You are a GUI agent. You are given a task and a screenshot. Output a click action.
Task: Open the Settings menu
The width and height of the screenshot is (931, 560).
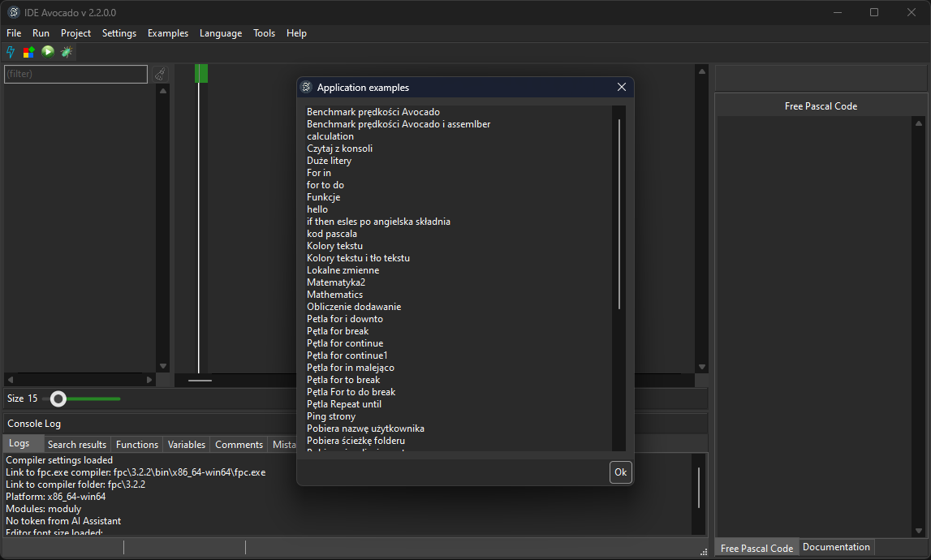pos(119,33)
